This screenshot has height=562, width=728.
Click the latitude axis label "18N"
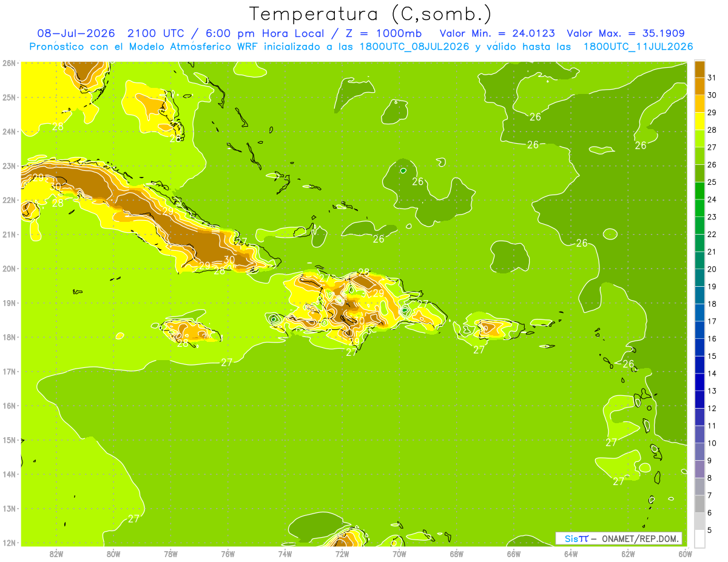[x=9, y=337]
